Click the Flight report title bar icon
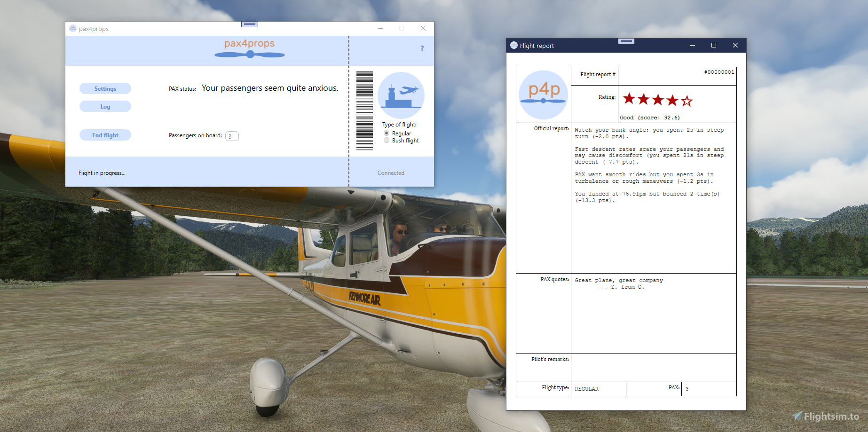The width and height of the screenshot is (868, 432). point(514,46)
